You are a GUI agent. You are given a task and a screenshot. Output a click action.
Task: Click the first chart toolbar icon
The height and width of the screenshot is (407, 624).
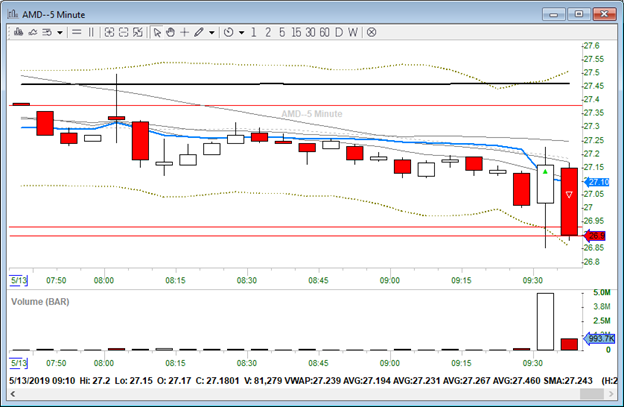click(x=18, y=32)
